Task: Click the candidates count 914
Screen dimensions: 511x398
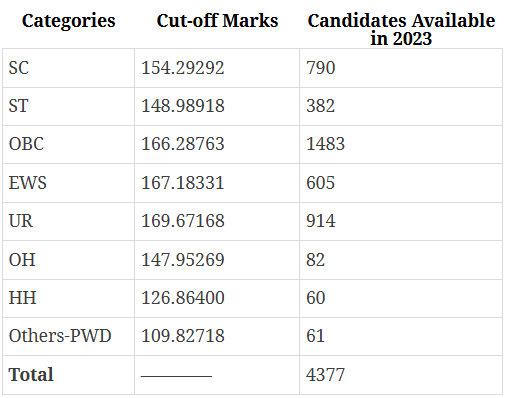Action: (x=321, y=221)
